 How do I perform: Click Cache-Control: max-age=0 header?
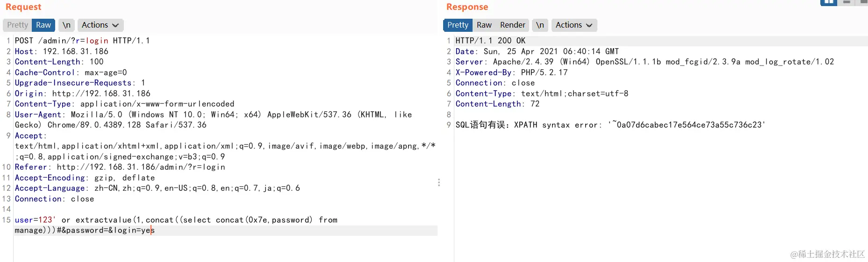tap(71, 73)
